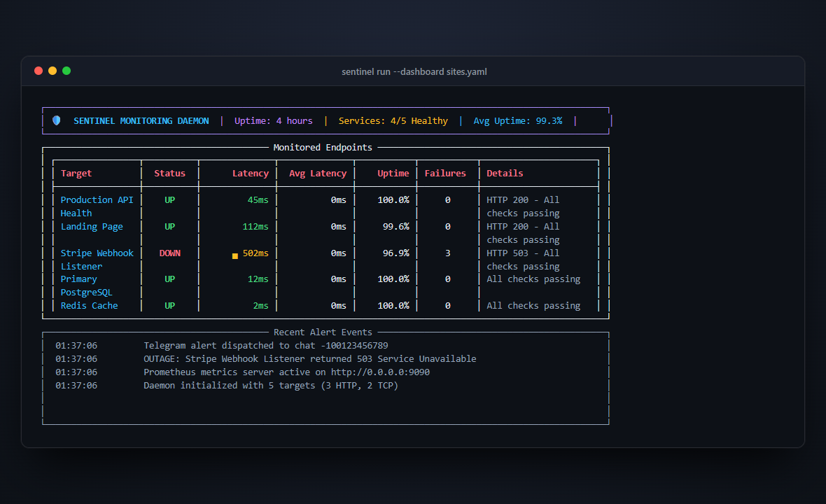Select the window title 'sentinel run --dashboard sites.yaml'

pyautogui.click(x=414, y=71)
